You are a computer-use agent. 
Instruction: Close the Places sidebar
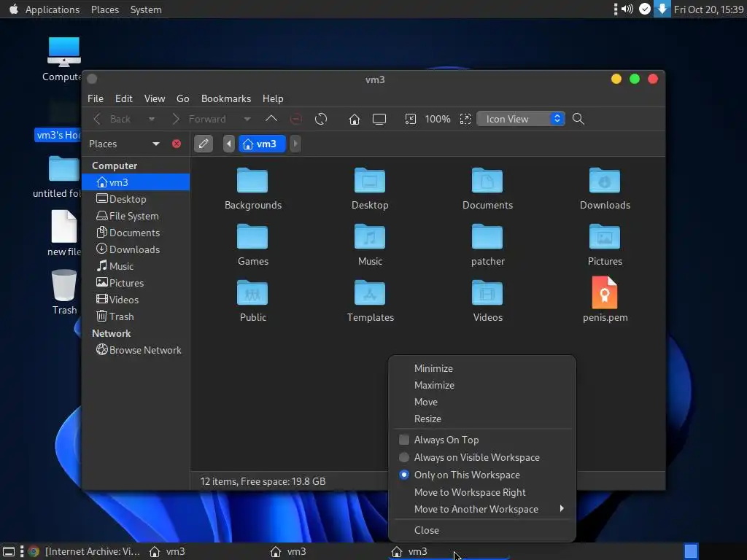pyautogui.click(x=177, y=144)
